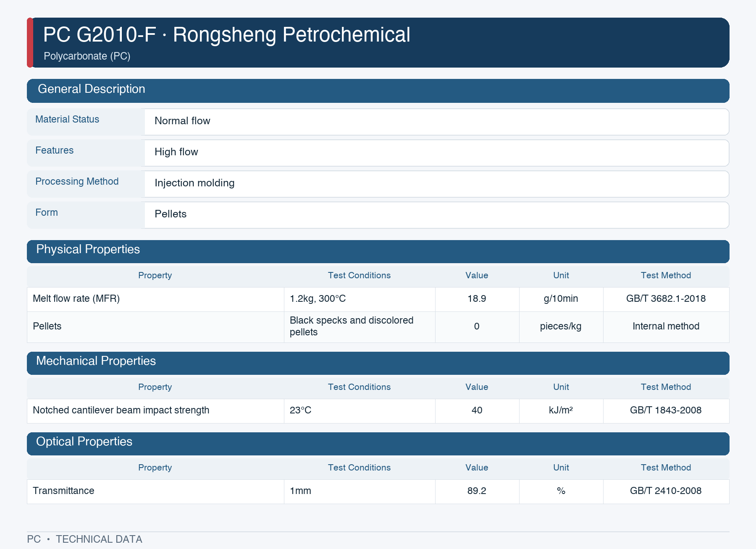Click GB/T 3682.1-2018 test method
Screen dimensions: 756x549
666,299
